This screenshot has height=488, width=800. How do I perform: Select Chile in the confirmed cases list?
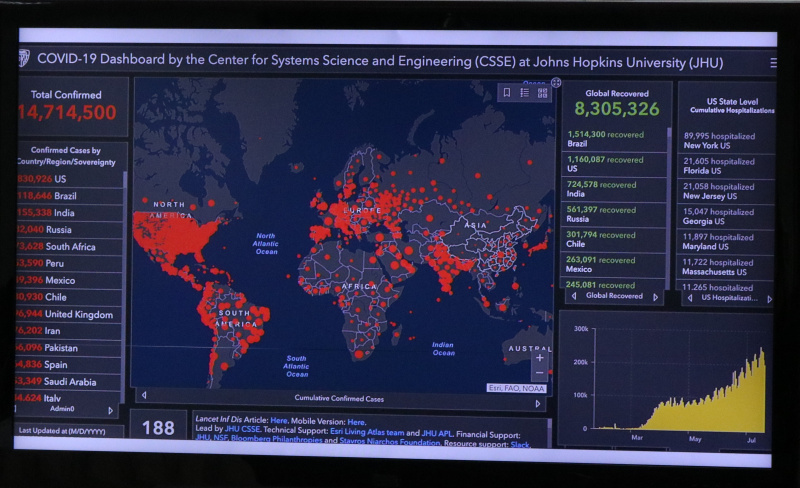click(x=70, y=297)
